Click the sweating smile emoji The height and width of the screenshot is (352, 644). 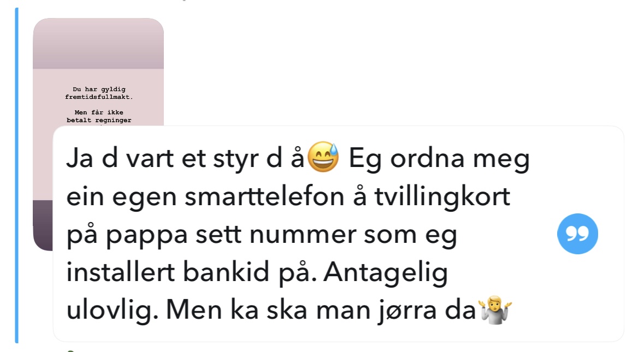pyautogui.click(x=323, y=157)
